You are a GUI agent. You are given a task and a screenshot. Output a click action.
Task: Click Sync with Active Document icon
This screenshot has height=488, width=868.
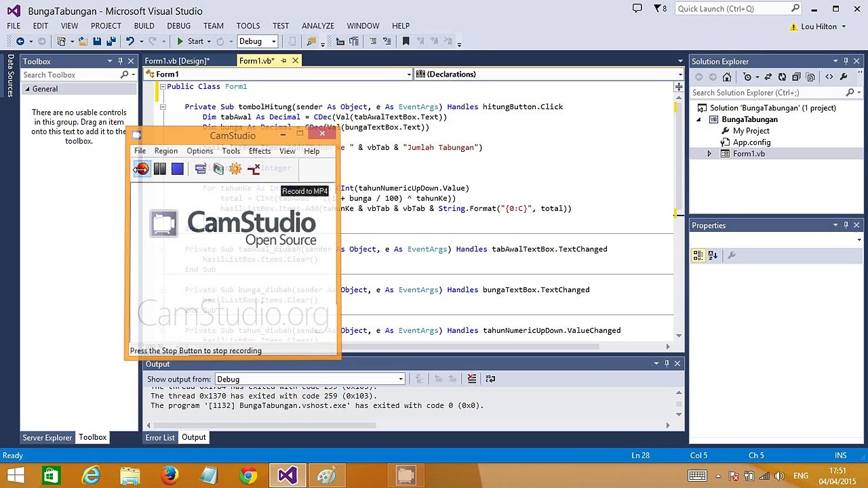(768, 77)
